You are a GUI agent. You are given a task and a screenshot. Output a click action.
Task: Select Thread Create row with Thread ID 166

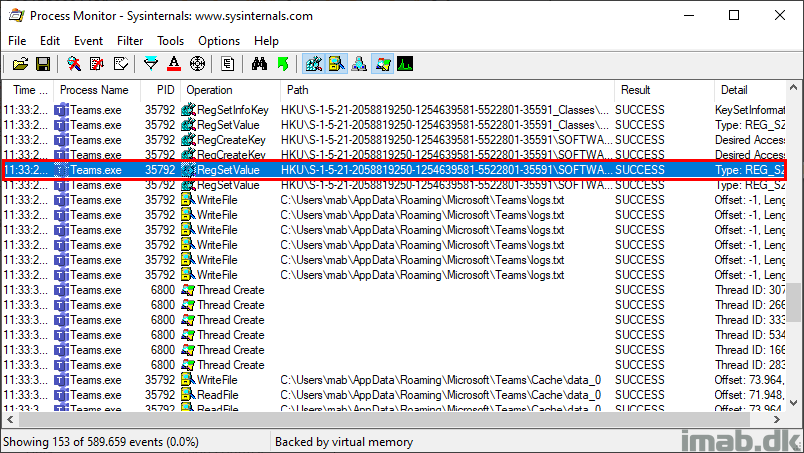394,350
